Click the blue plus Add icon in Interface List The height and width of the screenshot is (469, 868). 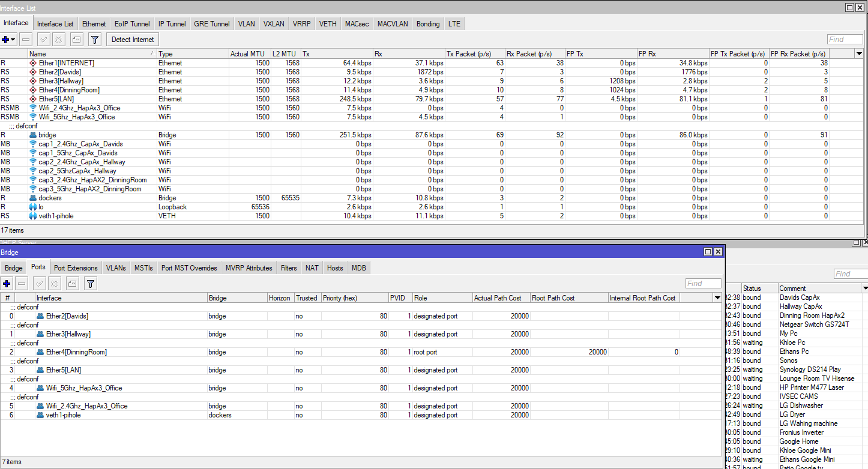click(6, 40)
